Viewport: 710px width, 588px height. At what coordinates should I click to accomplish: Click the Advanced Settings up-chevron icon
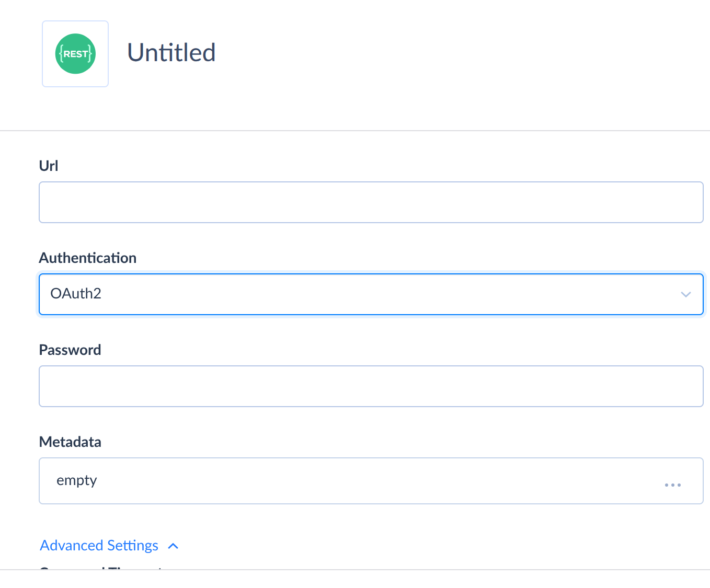(x=173, y=546)
